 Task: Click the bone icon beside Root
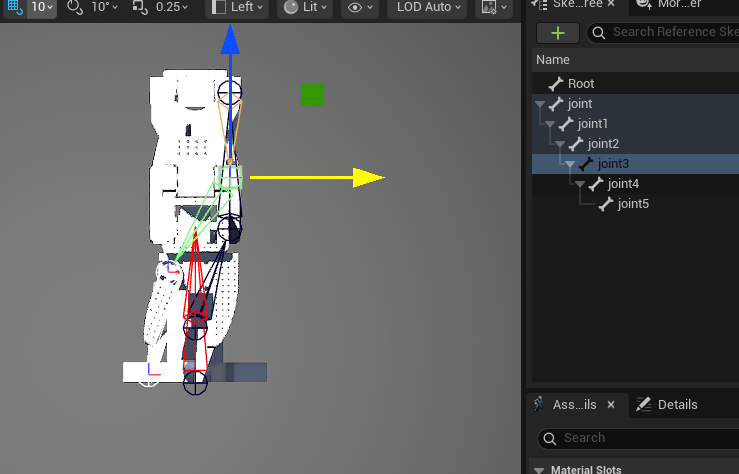[556, 84]
